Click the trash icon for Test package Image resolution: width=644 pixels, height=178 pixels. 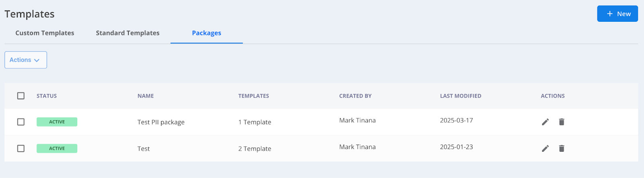coord(561,149)
